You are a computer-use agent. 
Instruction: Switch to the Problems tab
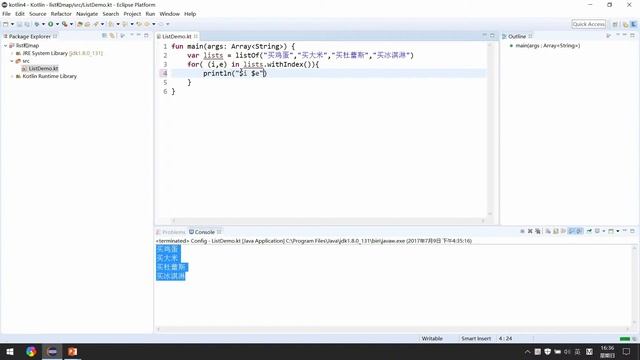point(171,232)
